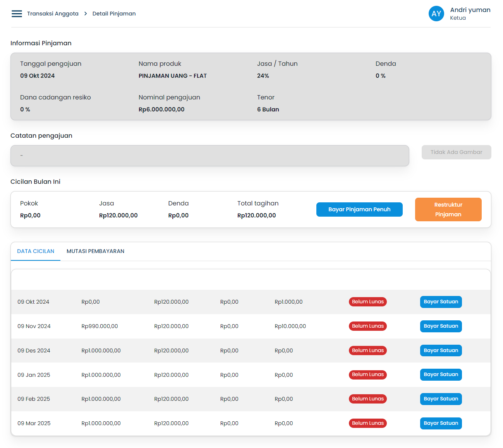Open the Transaksi Anggota breadcrumb link
The height and width of the screenshot is (448, 503).
click(x=53, y=13)
